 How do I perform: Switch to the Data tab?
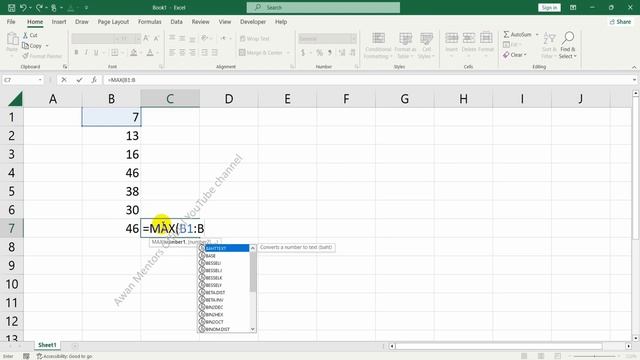tap(176, 22)
